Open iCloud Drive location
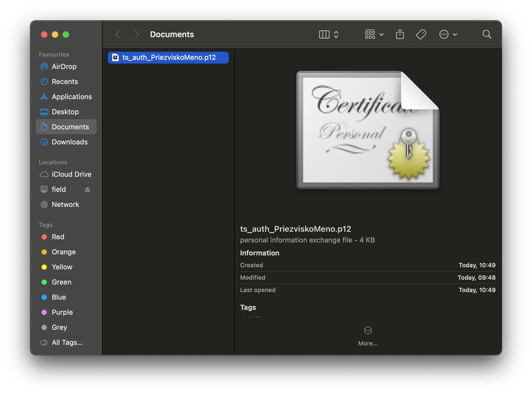 [x=66, y=174]
